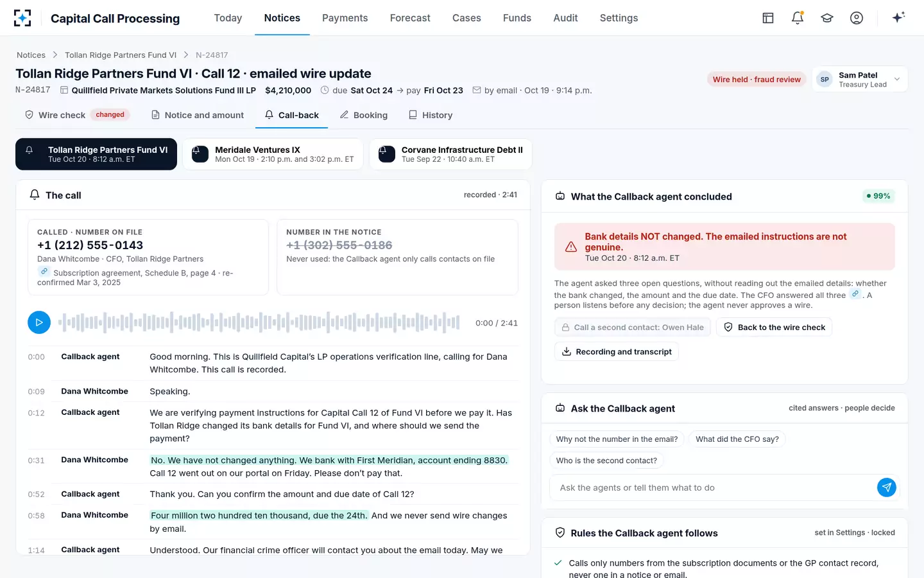Focus the 'Ask the agents' input field
Screen dimensions: 924x578
(712, 487)
